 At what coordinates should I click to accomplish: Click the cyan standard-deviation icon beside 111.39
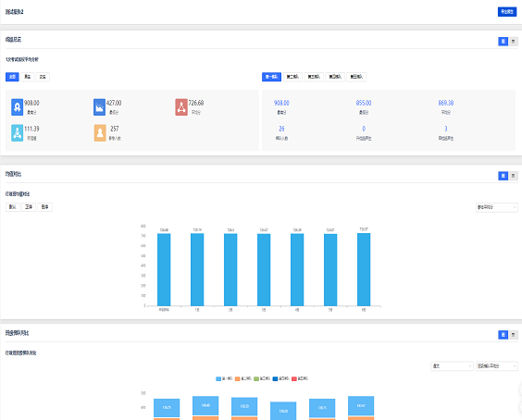17,133
